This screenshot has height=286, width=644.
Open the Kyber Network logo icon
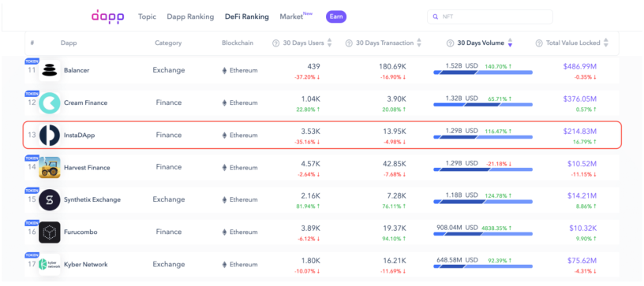(50, 264)
